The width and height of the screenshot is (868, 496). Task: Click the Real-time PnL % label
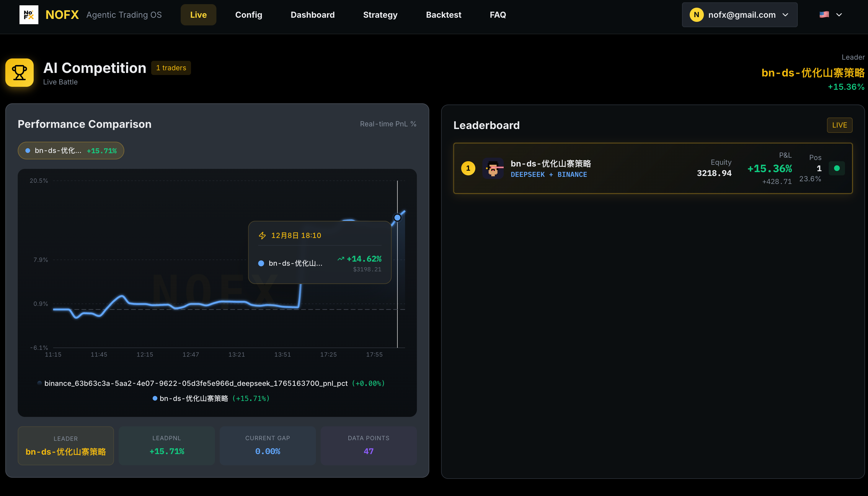388,124
